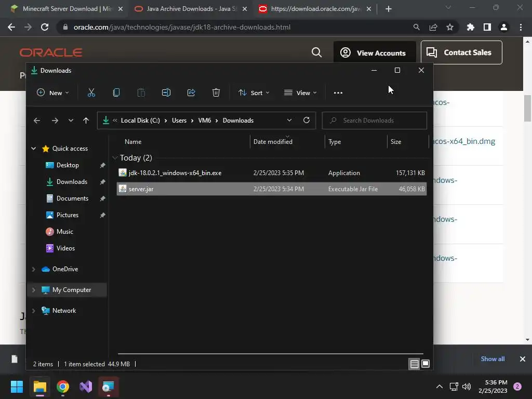Open the Sort dropdown
Image resolution: width=532 pixels, height=399 pixels.
click(254, 92)
